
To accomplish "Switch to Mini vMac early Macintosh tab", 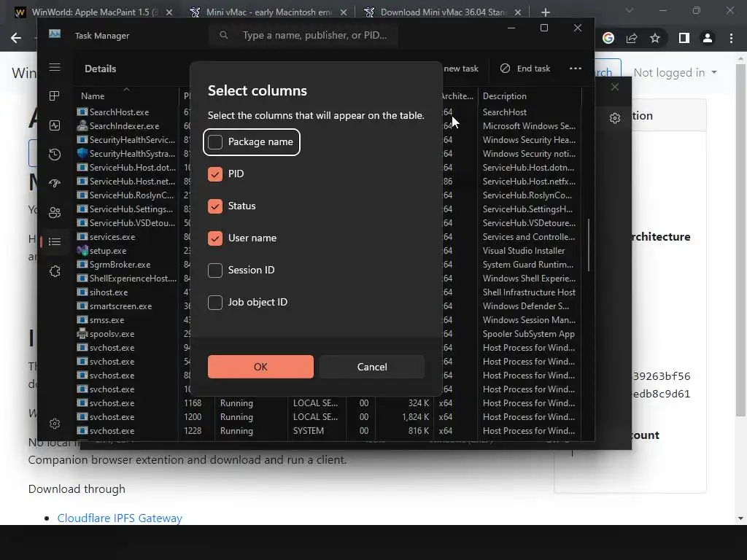I will pos(269,12).
